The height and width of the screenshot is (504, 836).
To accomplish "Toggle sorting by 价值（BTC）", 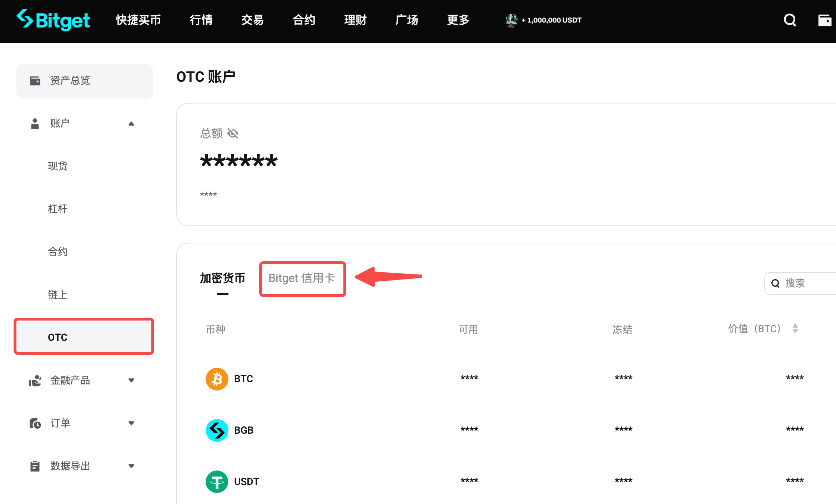I will pos(795,329).
